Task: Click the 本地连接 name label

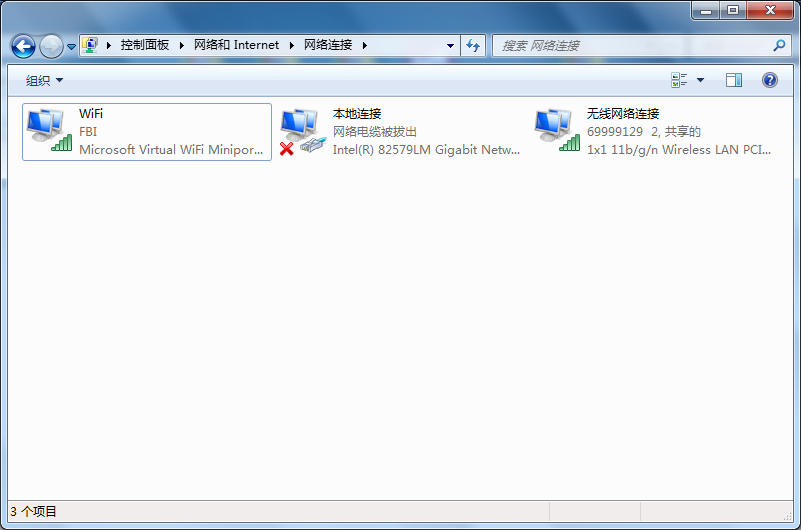Action: (357, 113)
